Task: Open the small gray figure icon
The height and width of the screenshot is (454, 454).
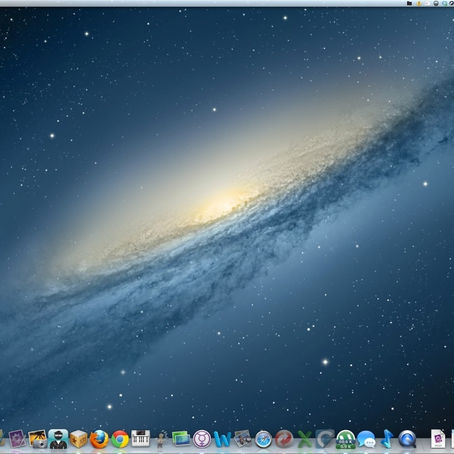Action: coord(161,439)
